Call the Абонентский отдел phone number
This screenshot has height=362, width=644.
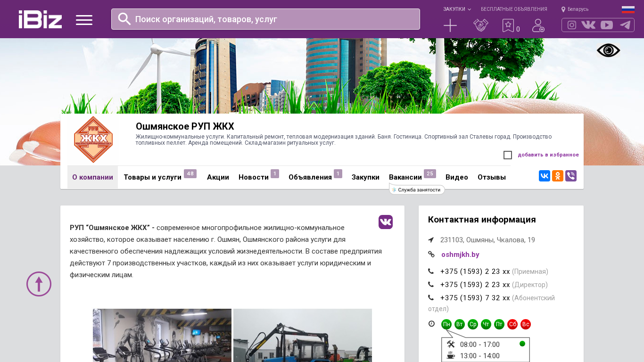(x=475, y=298)
